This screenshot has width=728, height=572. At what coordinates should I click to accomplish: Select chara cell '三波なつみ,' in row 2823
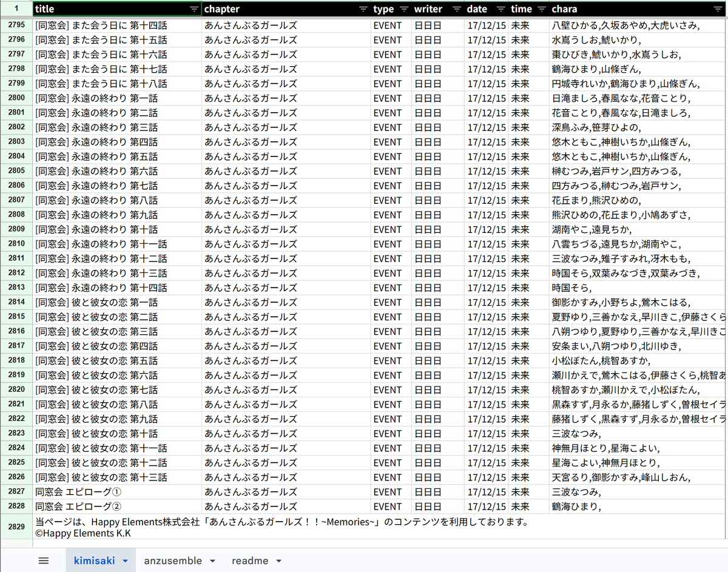click(638, 434)
